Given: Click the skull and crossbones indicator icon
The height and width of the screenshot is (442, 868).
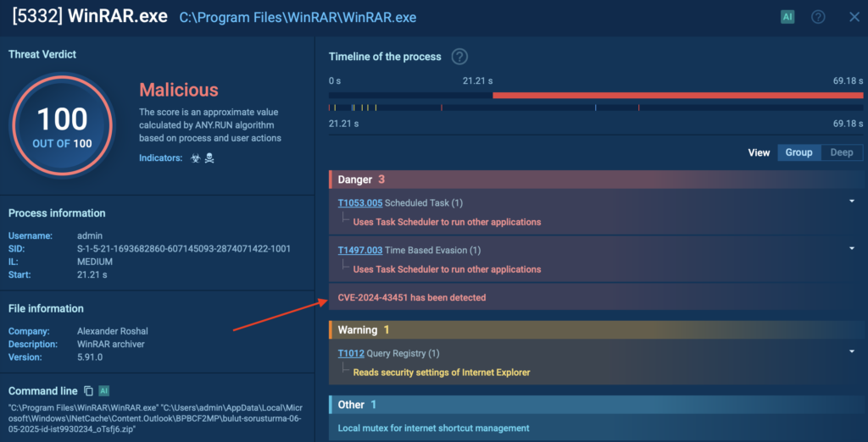Looking at the screenshot, I should click(x=209, y=158).
